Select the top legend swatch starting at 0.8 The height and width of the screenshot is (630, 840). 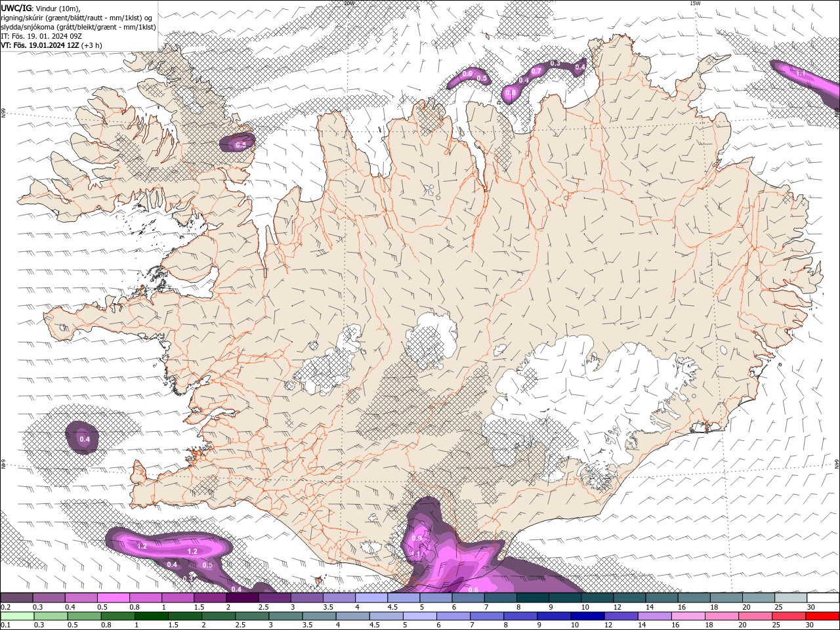(x=146, y=598)
